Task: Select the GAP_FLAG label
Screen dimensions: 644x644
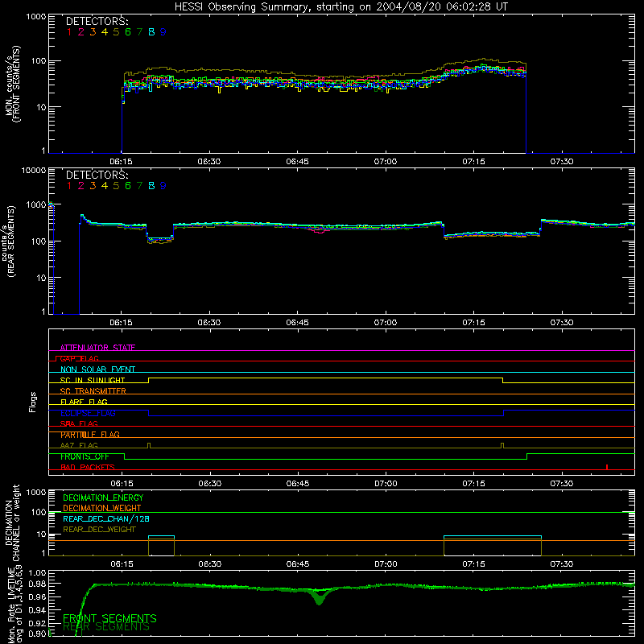Action: click(79, 358)
